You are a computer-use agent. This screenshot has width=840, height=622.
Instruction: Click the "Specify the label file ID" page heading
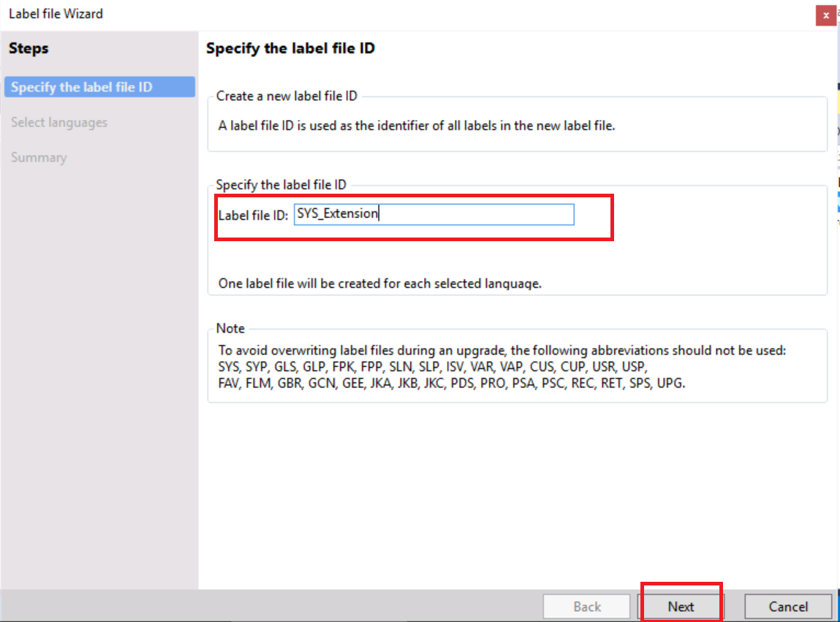[292, 48]
